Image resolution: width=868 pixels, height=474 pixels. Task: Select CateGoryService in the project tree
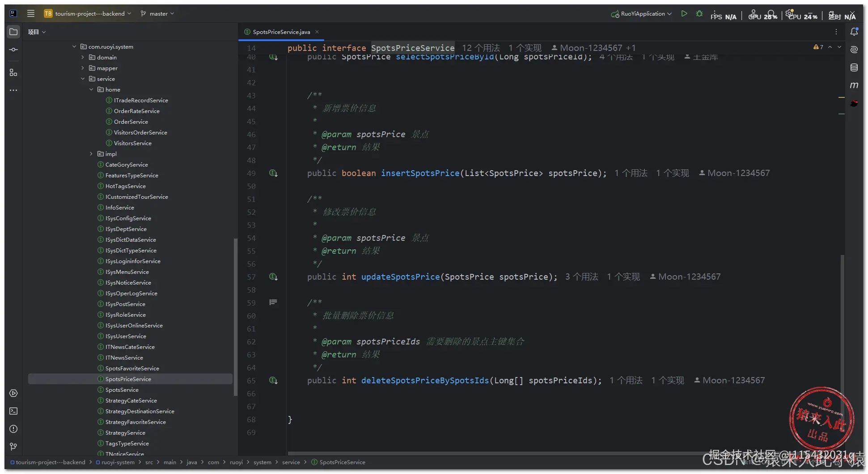(x=127, y=164)
